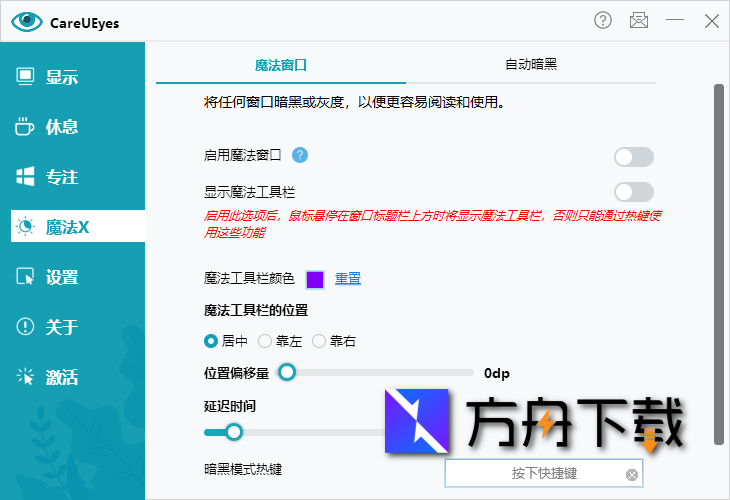
Task: Open help via question mark icon in title bar
Action: click(x=602, y=20)
